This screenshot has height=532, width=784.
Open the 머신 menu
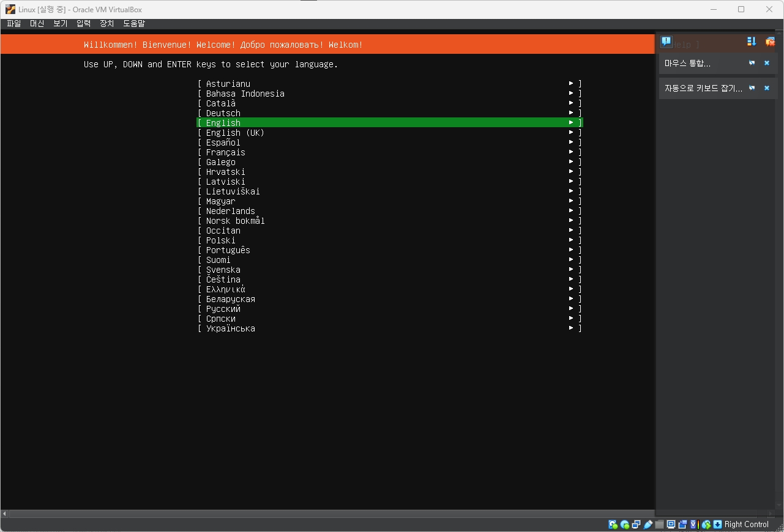point(37,24)
